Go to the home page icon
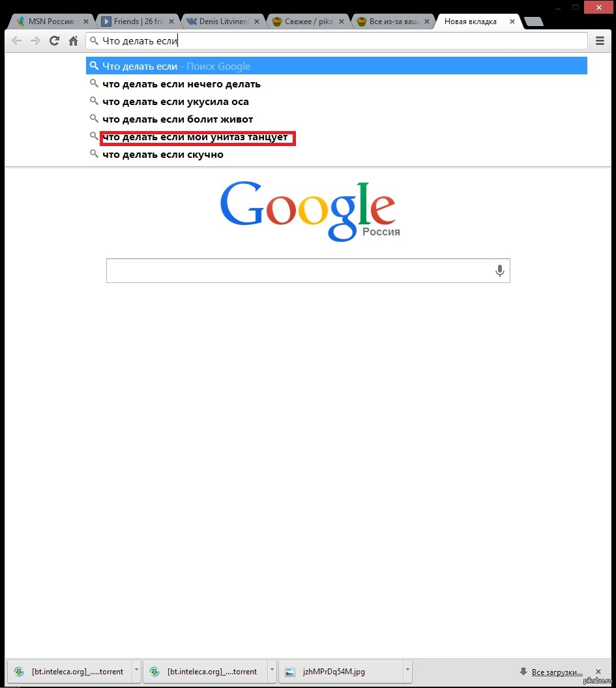The width and height of the screenshot is (616, 688). pyautogui.click(x=73, y=41)
